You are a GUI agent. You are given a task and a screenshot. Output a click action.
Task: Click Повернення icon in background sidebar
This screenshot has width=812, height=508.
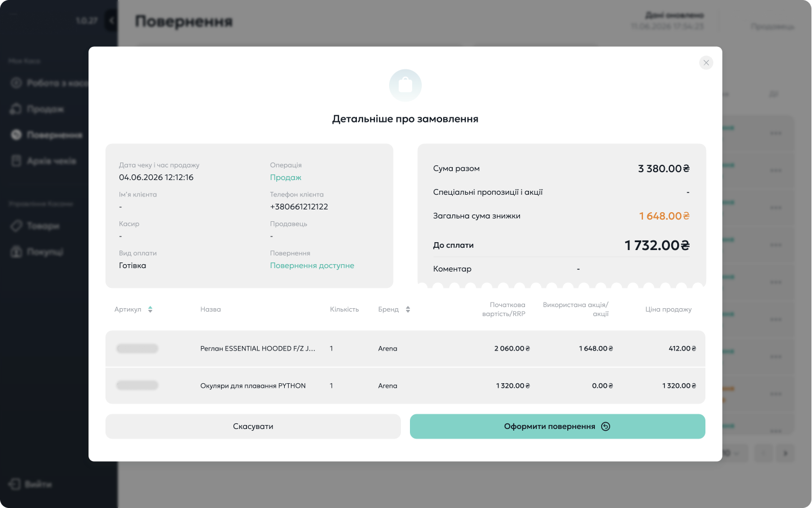[x=17, y=135]
